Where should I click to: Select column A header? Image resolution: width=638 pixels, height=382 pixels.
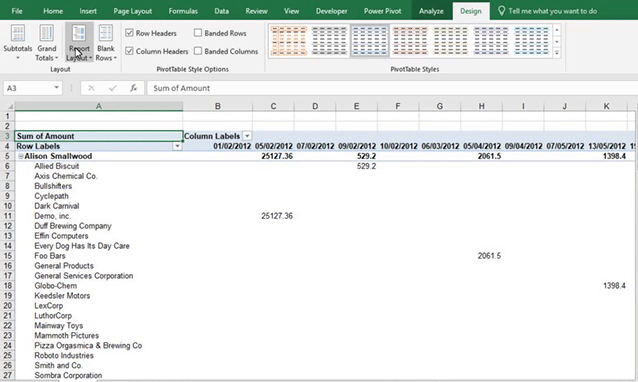pos(99,106)
